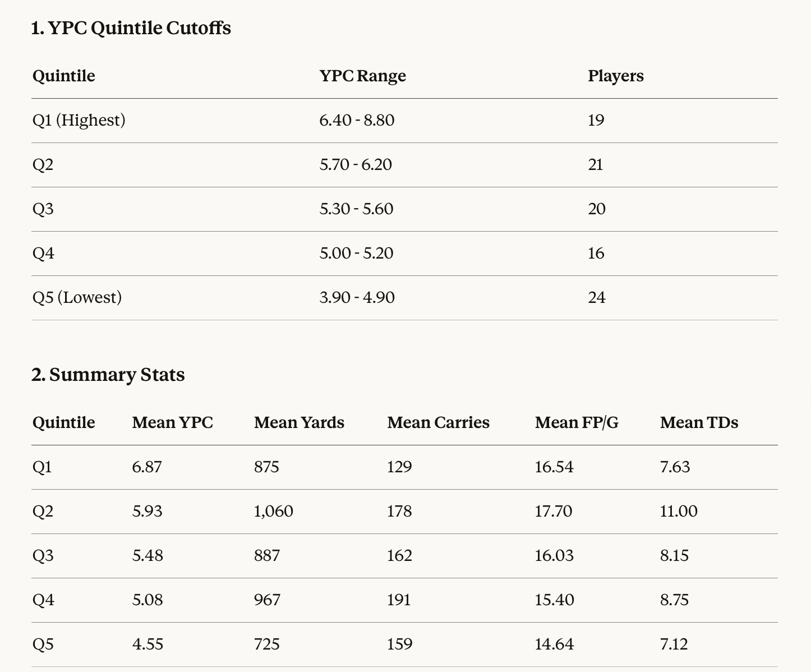811x672 pixels.
Task: Click the "2. Summary Stats" heading
Action: coord(108,375)
